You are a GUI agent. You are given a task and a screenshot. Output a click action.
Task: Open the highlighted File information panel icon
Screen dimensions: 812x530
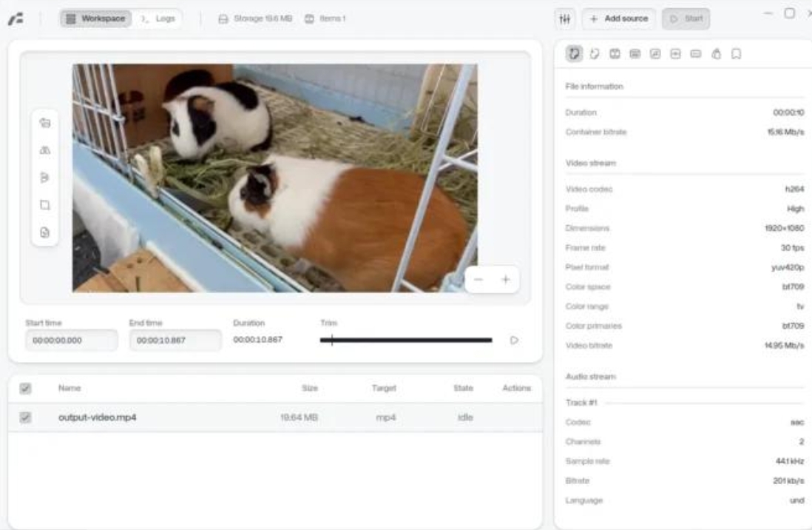click(574, 53)
